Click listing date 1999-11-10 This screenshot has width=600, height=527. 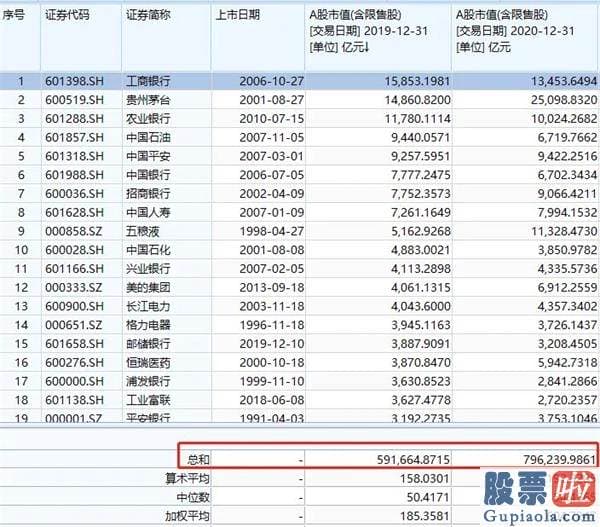pyautogui.click(x=272, y=381)
